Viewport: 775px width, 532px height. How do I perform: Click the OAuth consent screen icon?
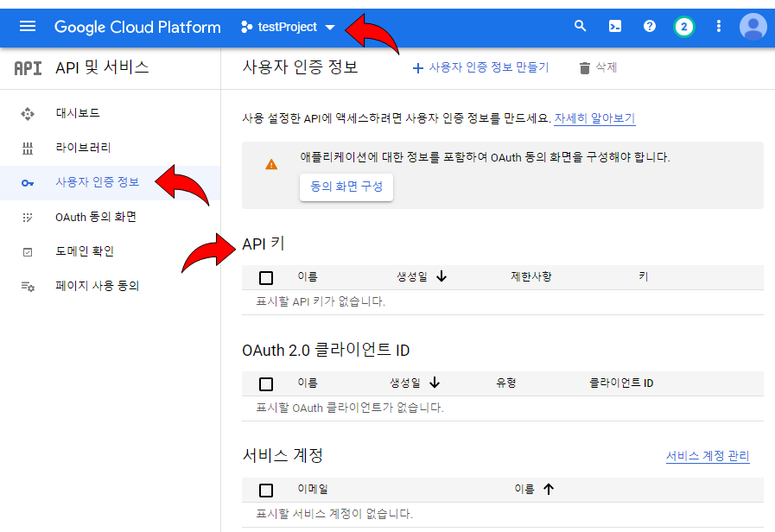click(x=28, y=218)
